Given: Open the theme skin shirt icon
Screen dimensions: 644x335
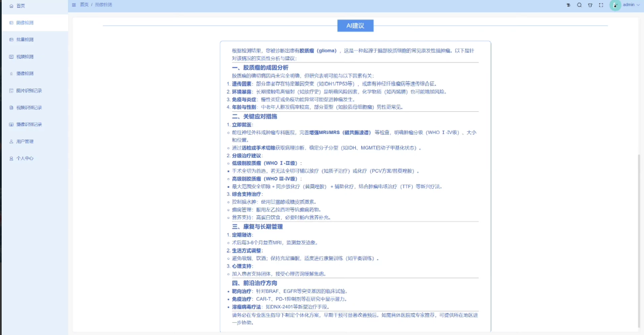Looking at the screenshot, I should (590, 5).
